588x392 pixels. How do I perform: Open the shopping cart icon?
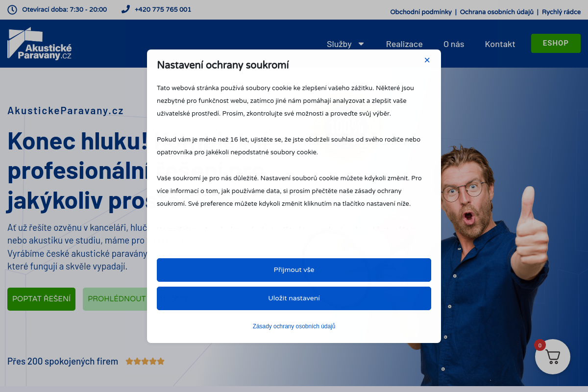click(553, 357)
